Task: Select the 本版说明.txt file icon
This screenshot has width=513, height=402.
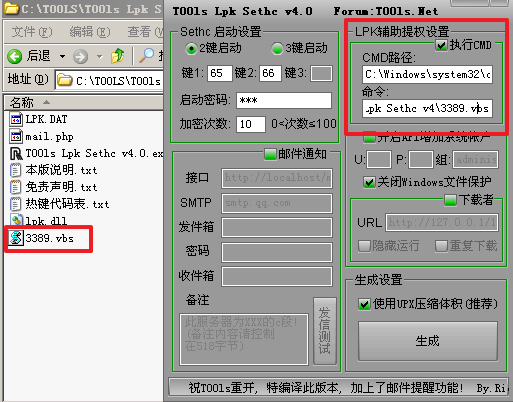Action: point(15,170)
